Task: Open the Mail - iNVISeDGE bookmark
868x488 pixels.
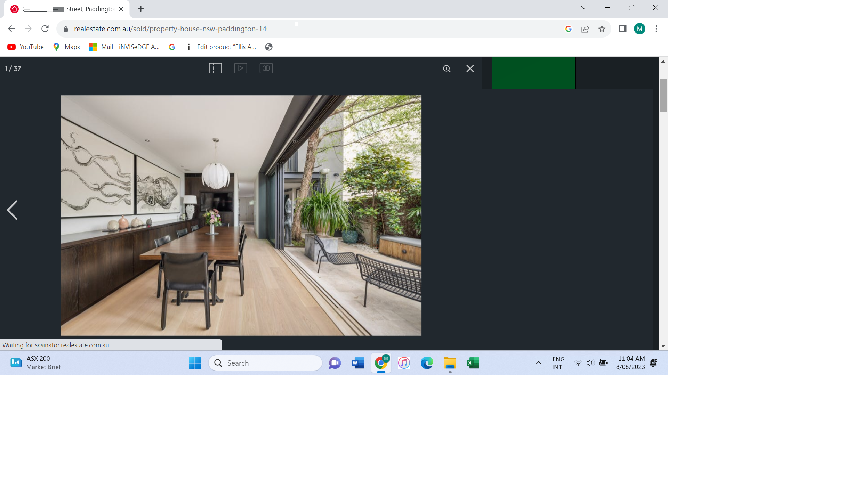Action: [124, 47]
